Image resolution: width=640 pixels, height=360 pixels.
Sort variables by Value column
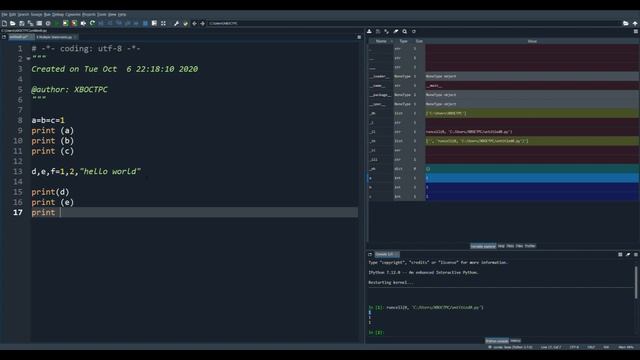coord(532,41)
